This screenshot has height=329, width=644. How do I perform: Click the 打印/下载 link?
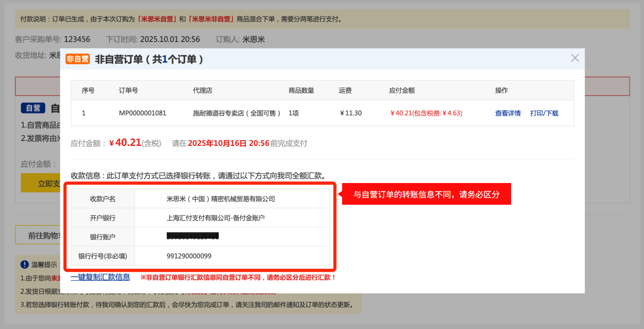tap(544, 113)
